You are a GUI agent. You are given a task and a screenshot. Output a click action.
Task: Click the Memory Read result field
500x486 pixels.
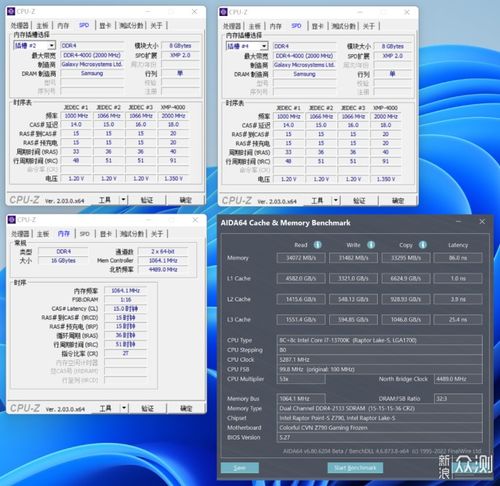[301, 258]
